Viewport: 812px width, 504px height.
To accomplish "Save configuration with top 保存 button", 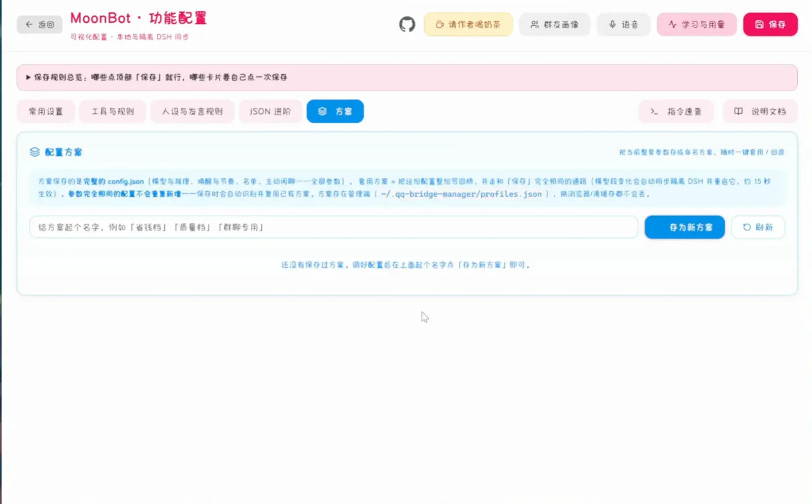I will click(770, 24).
